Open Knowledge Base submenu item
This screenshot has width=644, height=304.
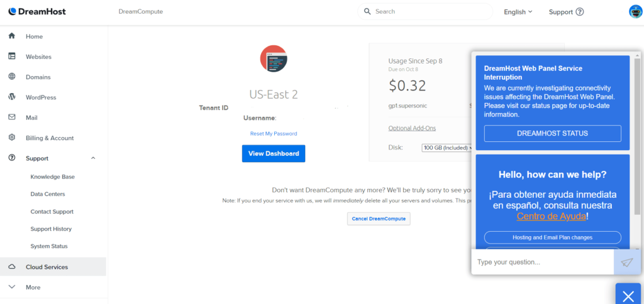[53, 177]
